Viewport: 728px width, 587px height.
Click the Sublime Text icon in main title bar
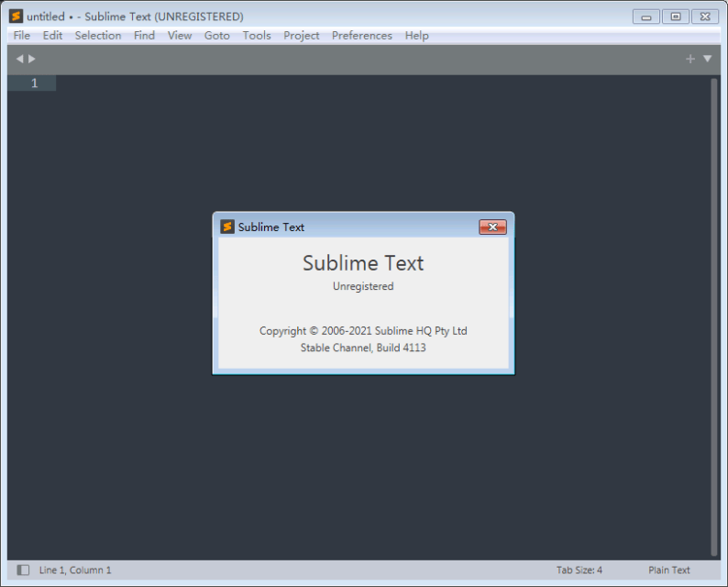coord(16,17)
